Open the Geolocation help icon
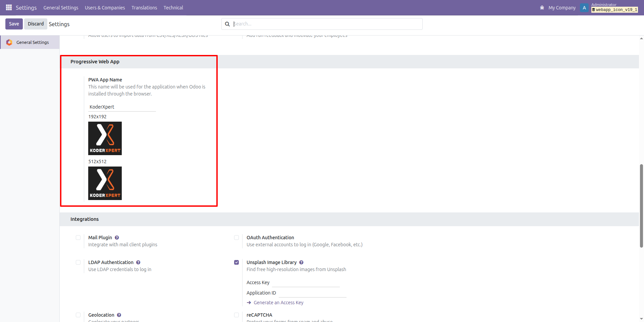This screenshot has width=644, height=322. coord(119,315)
